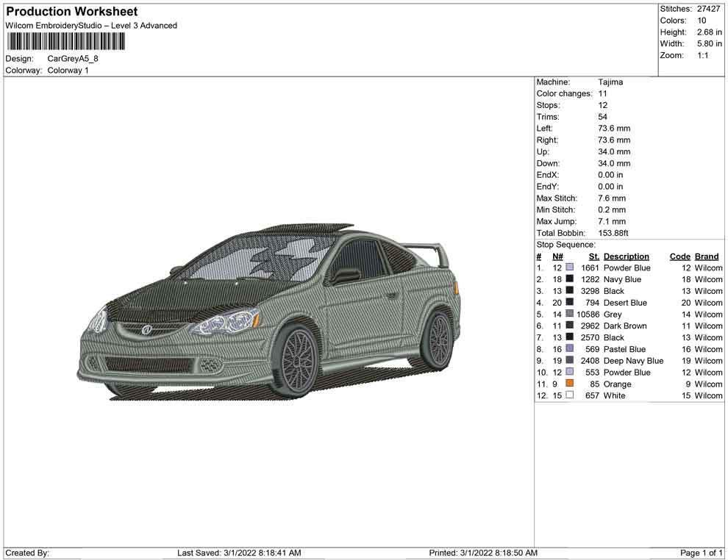Click the 'Black' description with 3298 stitches
This screenshot has height=560, width=728.
tap(614, 291)
